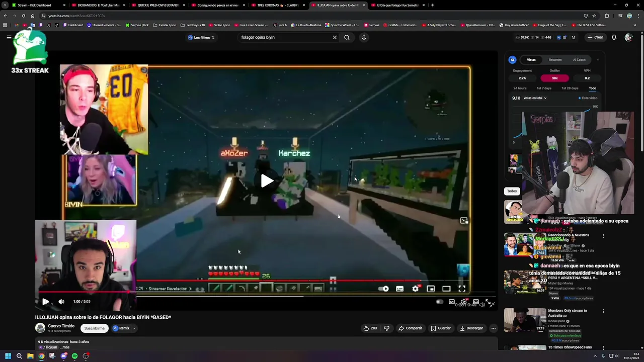This screenshot has height=362, width=644.
Task: Like the video with 203 likes
Action: [370, 328]
